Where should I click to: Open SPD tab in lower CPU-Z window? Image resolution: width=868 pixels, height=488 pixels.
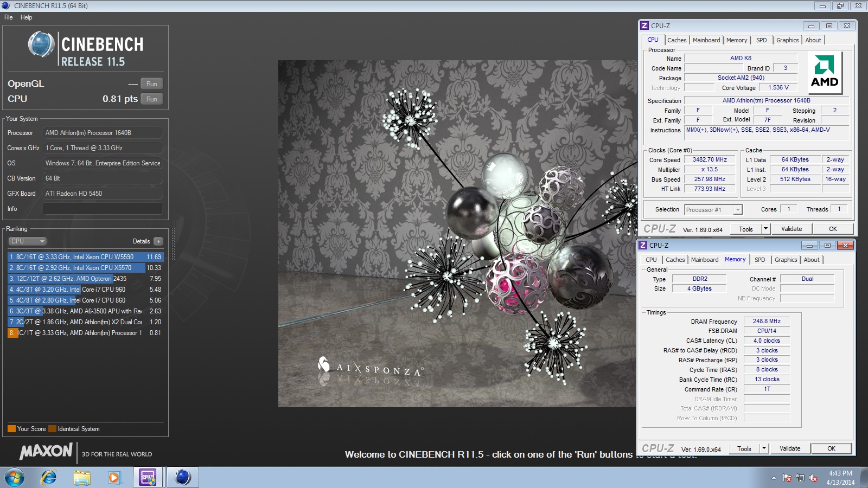(760, 260)
